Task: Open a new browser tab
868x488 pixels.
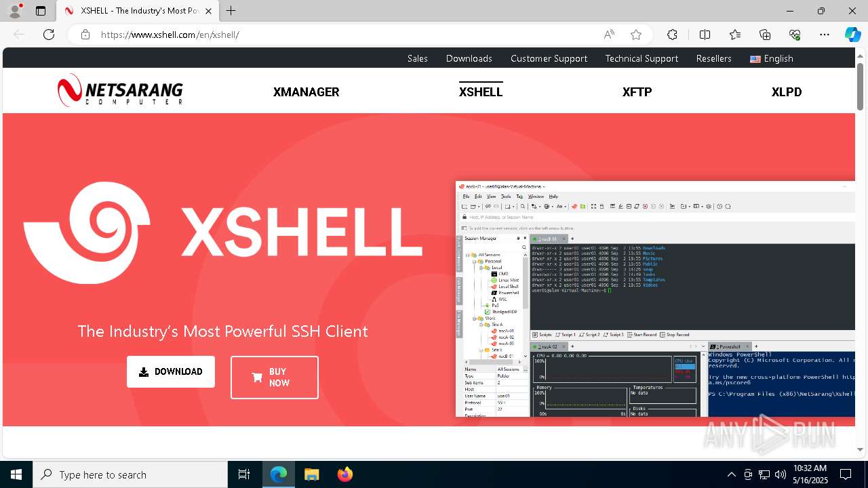Action: [231, 11]
